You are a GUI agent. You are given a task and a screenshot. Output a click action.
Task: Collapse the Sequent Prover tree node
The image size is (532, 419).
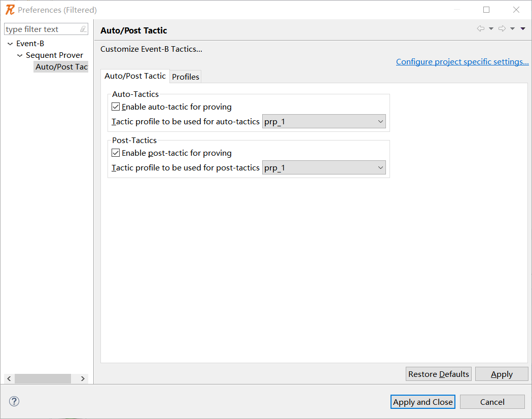(20, 55)
